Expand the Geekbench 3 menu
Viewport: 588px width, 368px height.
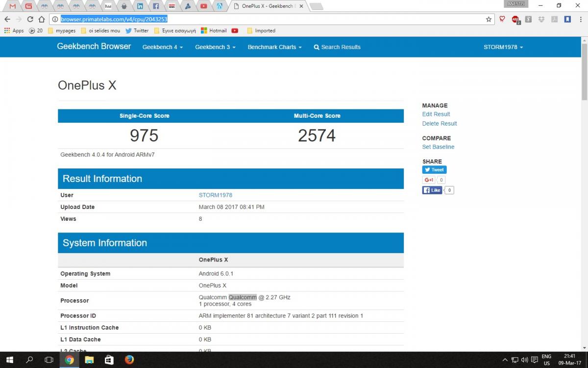point(215,47)
